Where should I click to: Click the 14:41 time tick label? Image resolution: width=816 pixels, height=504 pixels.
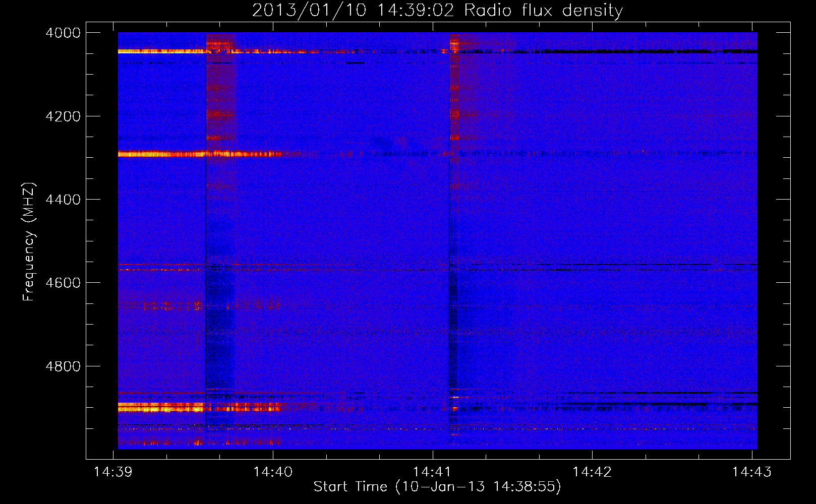(x=432, y=472)
